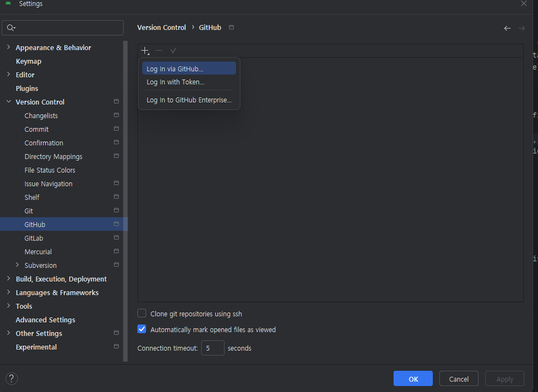Select the Mercurial settings item
Screen dimensions: 538x392
pyautogui.click(x=38, y=252)
